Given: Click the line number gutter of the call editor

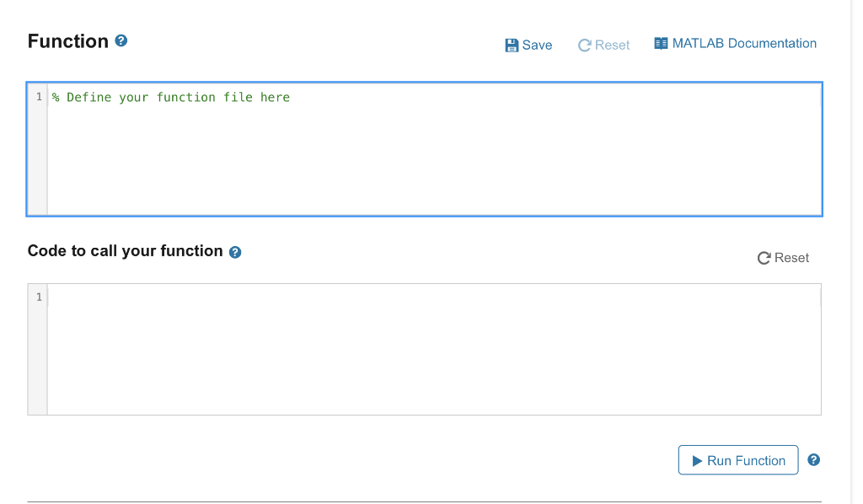Looking at the screenshot, I should (37, 349).
